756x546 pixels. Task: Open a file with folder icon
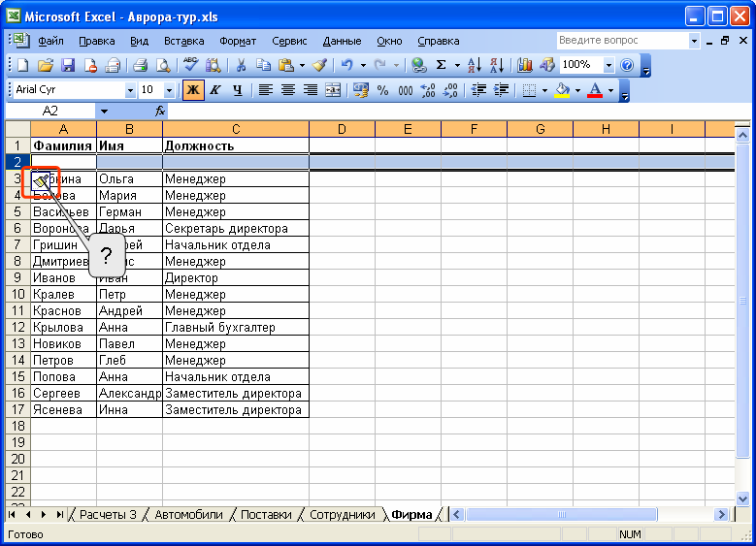(46, 65)
